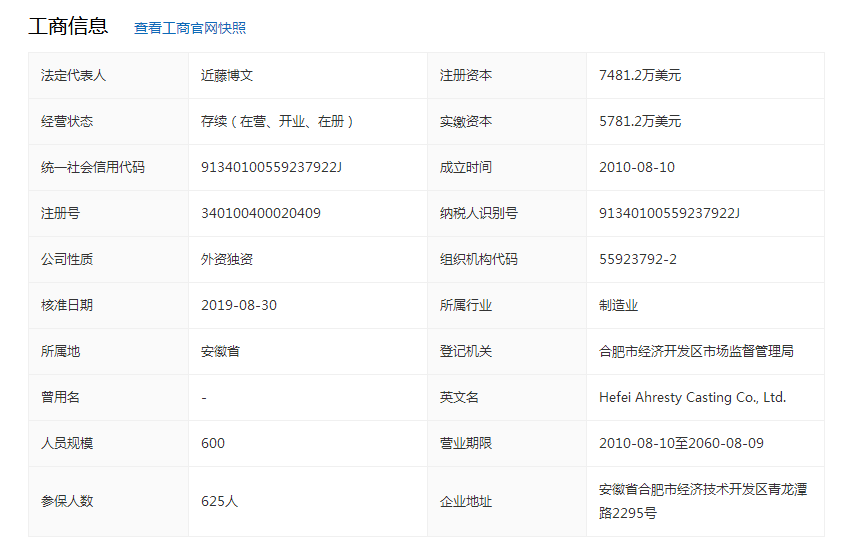Select the 企业地址 label
The image size is (854, 550).
pos(466,501)
